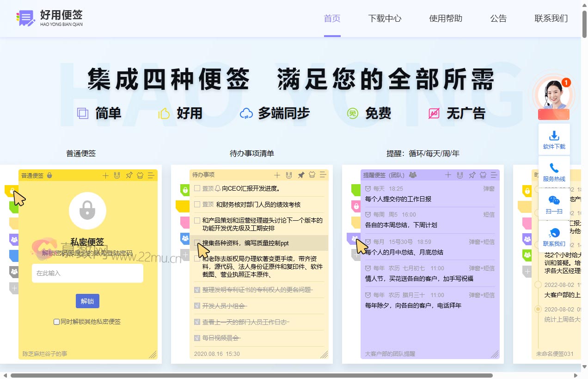588x379 pixels.
Task: Check the 同时解锁其他私密便签 checkbox
Action: click(x=56, y=322)
